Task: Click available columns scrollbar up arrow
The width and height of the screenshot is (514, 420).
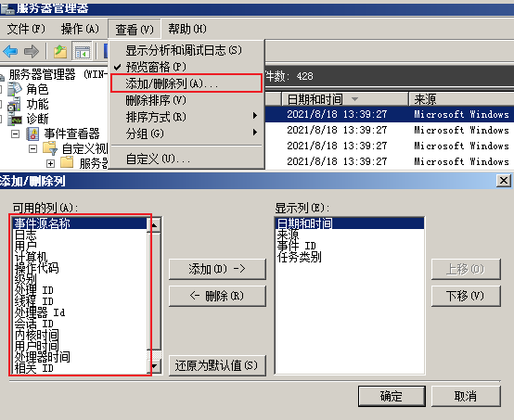Action: click(154, 225)
